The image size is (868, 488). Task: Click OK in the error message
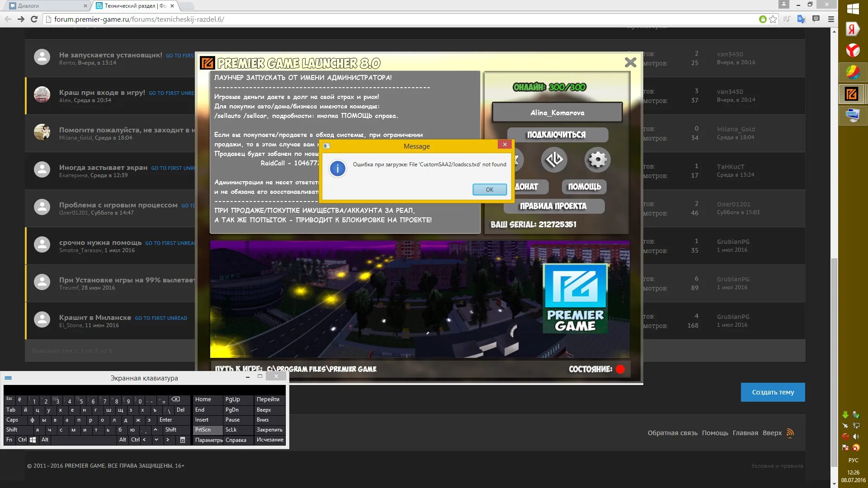(x=489, y=189)
